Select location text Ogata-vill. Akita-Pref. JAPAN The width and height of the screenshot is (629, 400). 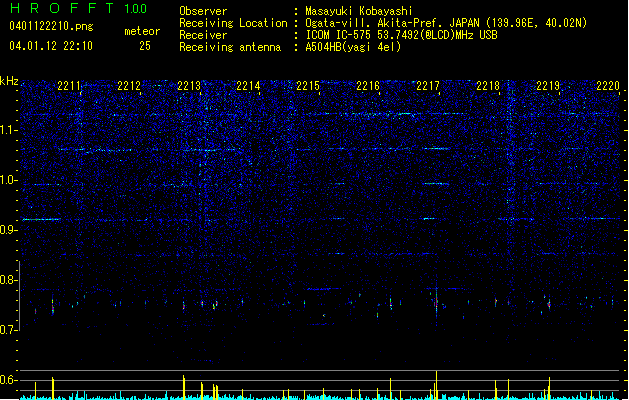coord(393,23)
